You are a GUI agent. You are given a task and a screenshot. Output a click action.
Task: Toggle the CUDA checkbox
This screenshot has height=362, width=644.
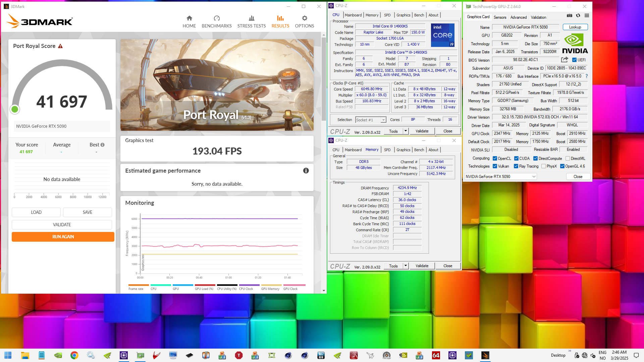click(517, 159)
